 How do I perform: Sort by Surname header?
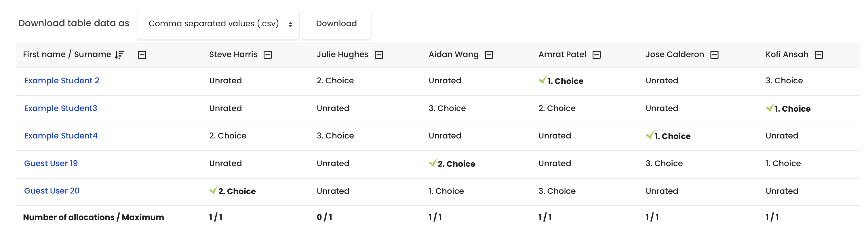point(92,54)
